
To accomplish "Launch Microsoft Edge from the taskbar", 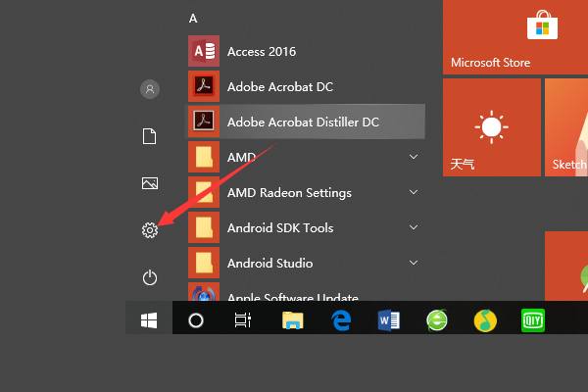I will (340, 319).
